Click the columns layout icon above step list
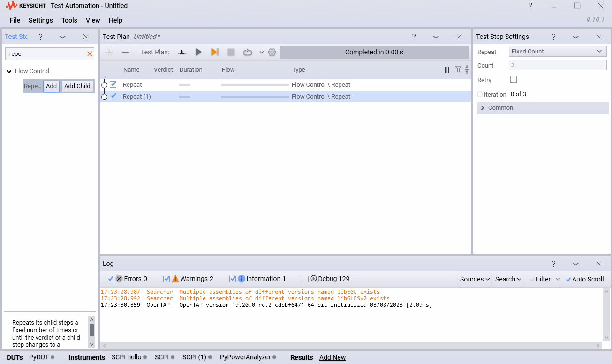This screenshot has width=612, height=364. pyautogui.click(x=446, y=69)
